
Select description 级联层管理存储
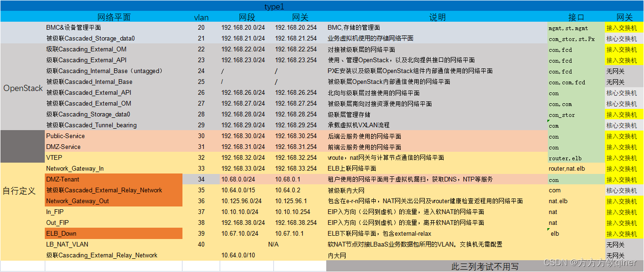coord(437,115)
